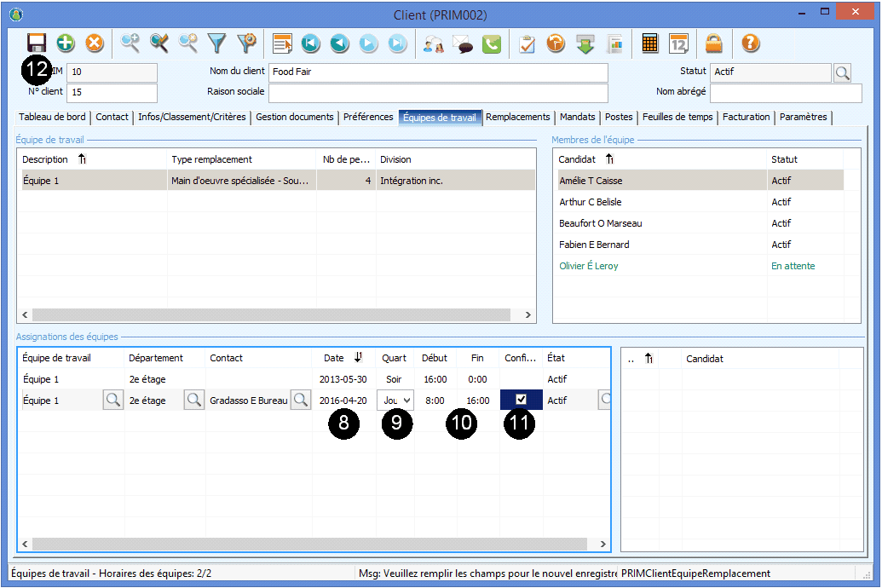Click the blue funnel filter icon
882x588 pixels.
click(x=218, y=43)
